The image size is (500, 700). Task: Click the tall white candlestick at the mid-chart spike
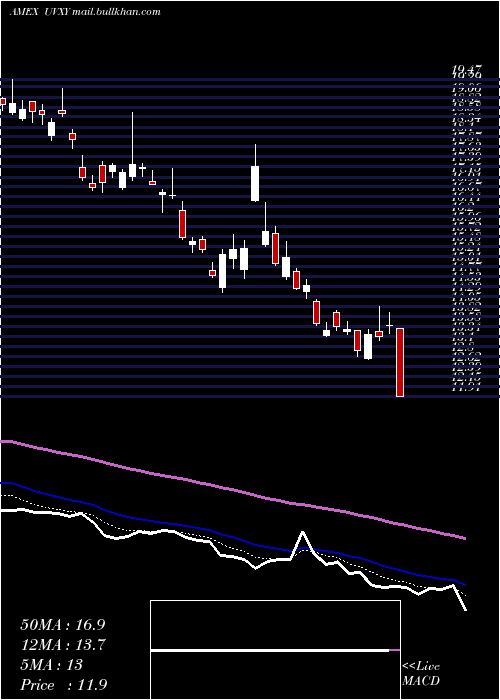(x=255, y=183)
